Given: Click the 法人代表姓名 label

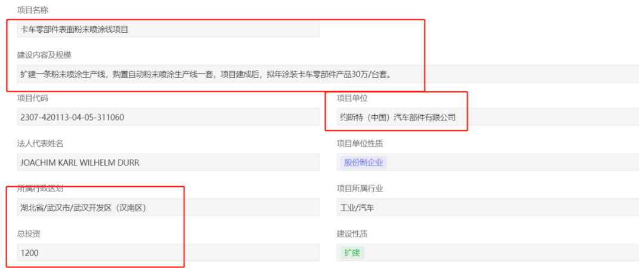Looking at the screenshot, I should point(41,143).
